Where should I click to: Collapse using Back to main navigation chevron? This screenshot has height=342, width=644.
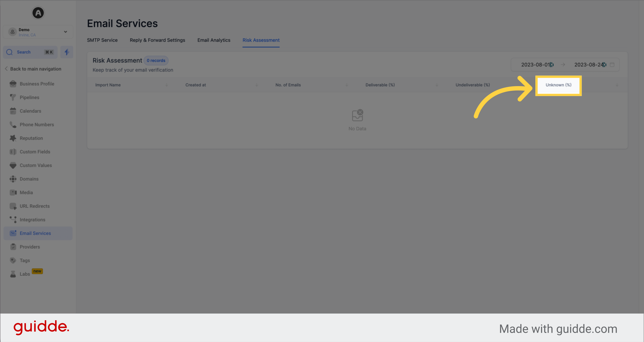[6, 68]
